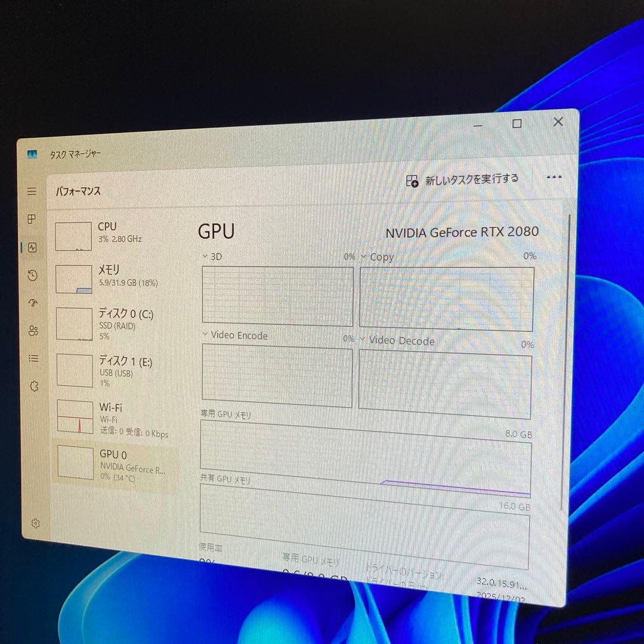The image size is (644, 644).
Task: Collapse the Copy engine graph
Action: point(363,257)
